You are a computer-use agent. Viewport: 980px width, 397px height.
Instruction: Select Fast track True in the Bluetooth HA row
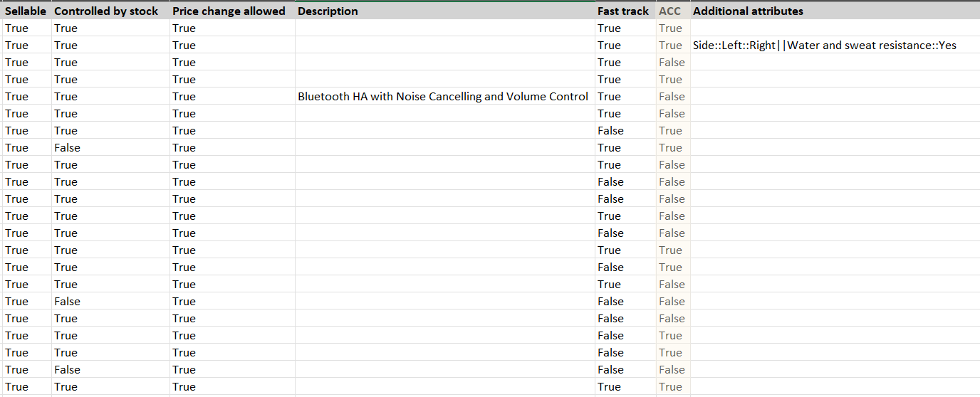[625, 97]
